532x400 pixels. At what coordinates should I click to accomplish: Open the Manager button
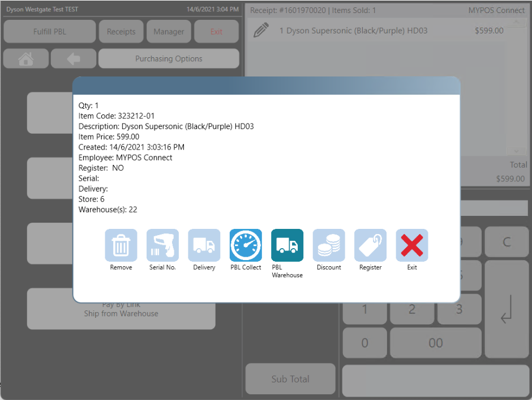coord(169,32)
